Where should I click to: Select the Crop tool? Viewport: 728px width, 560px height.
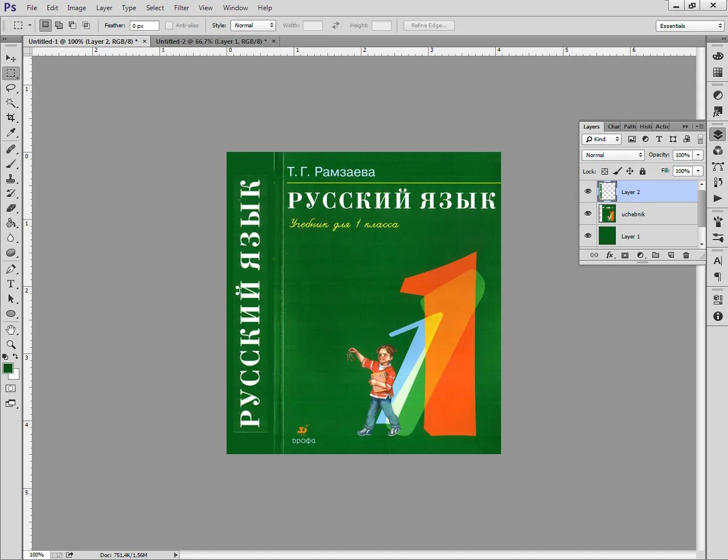coord(11,118)
